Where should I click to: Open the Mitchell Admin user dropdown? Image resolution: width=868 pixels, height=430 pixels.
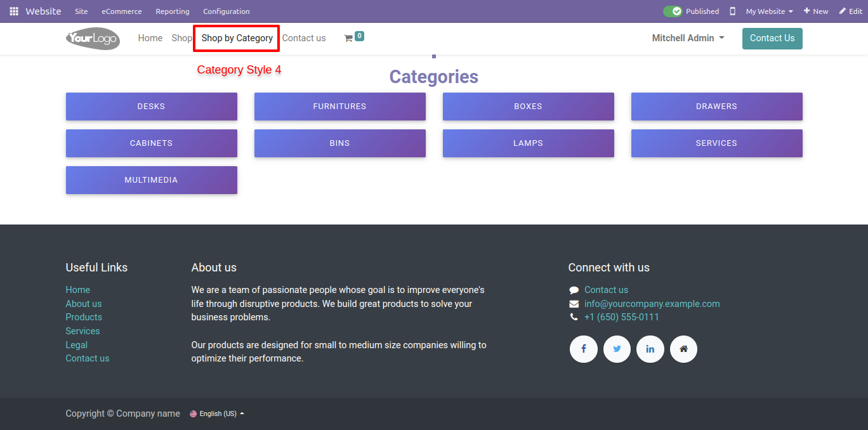tap(688, 38)
